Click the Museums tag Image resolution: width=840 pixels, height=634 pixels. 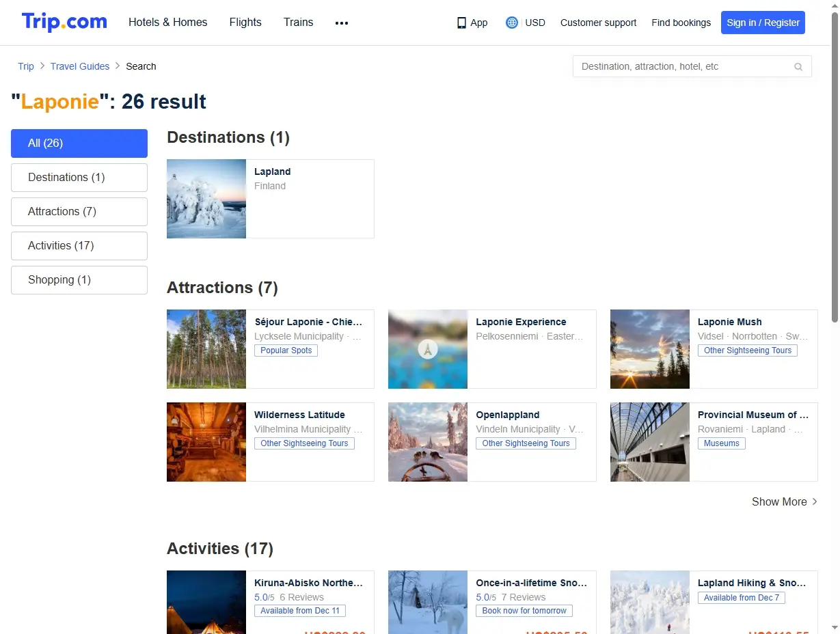coord(722,443)
